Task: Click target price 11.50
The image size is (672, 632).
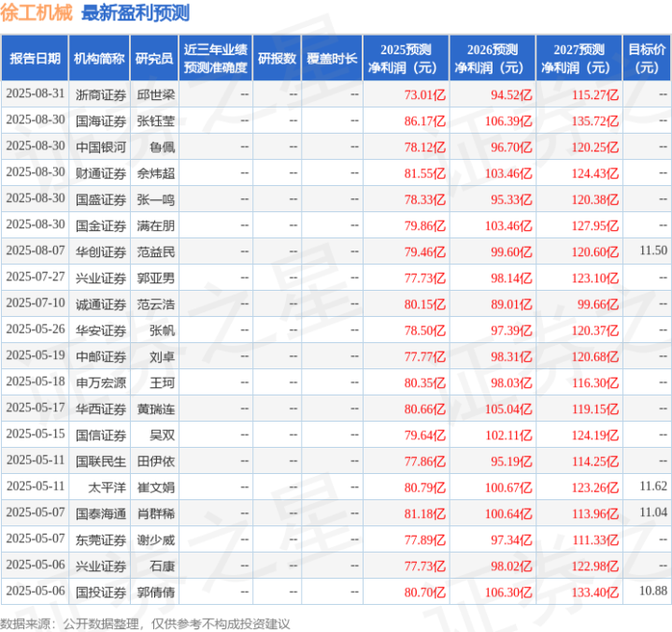Action: pos(653,250)
